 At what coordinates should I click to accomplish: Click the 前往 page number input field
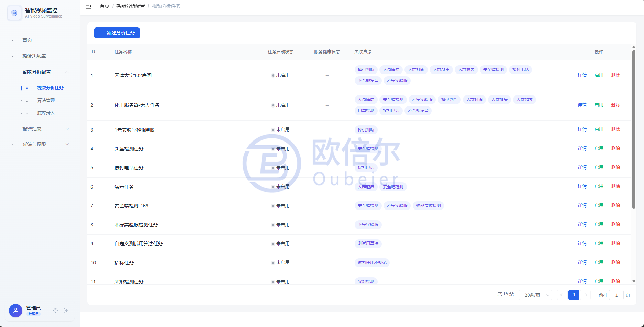pyautogui.click(x=616, y=295)
